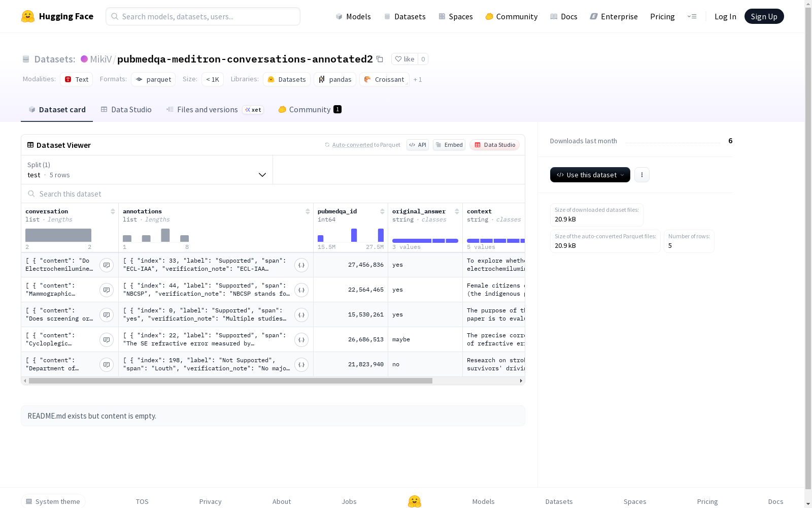Go to Models in top navigation

tap(353, 16)
